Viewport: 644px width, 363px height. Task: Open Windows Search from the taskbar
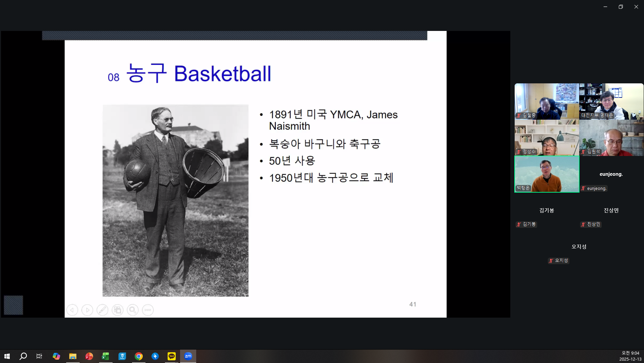23,356
